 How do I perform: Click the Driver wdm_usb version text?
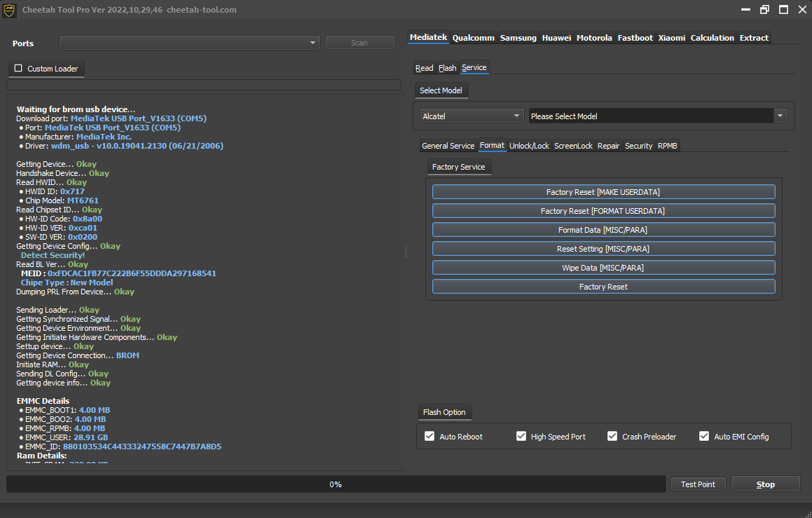[x=137, y=146]
